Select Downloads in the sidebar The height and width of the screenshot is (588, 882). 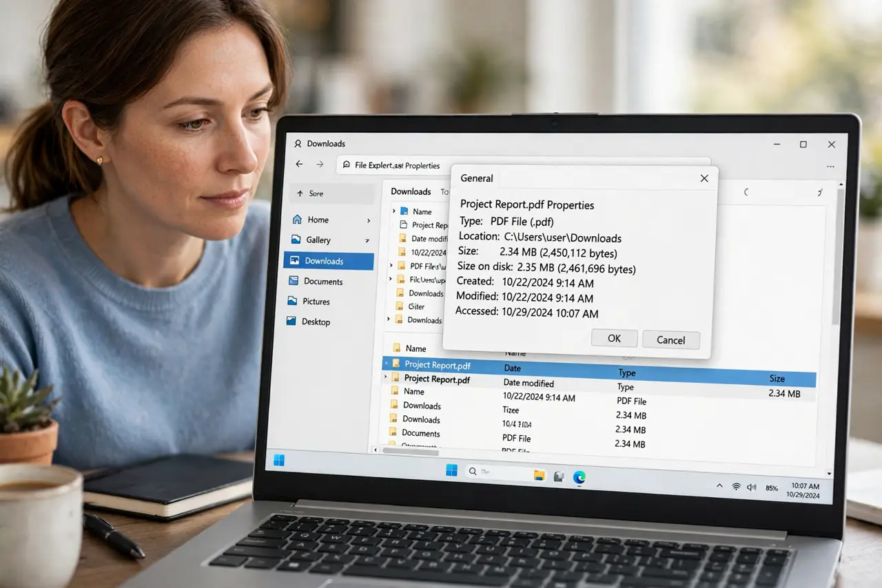coord(329,261)
